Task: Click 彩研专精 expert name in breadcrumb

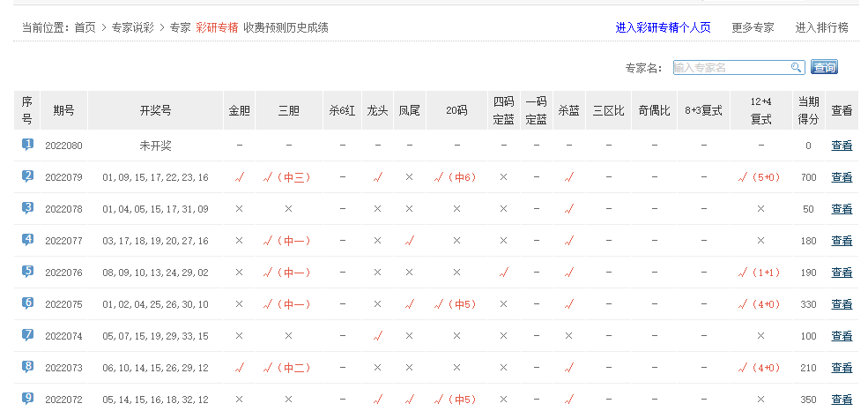Action: click(217, 27)
